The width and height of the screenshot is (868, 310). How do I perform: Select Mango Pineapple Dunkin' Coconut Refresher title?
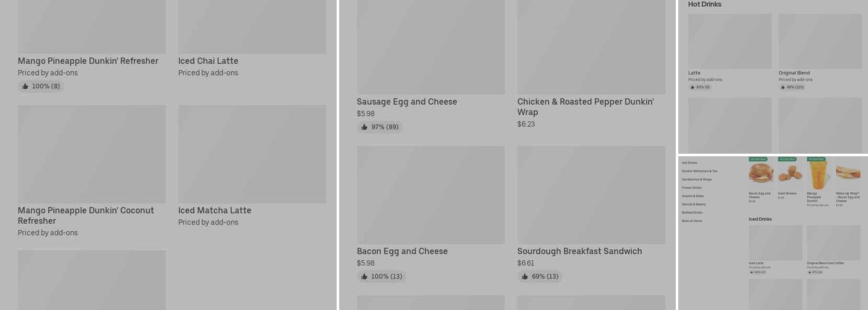pos(86,216)
